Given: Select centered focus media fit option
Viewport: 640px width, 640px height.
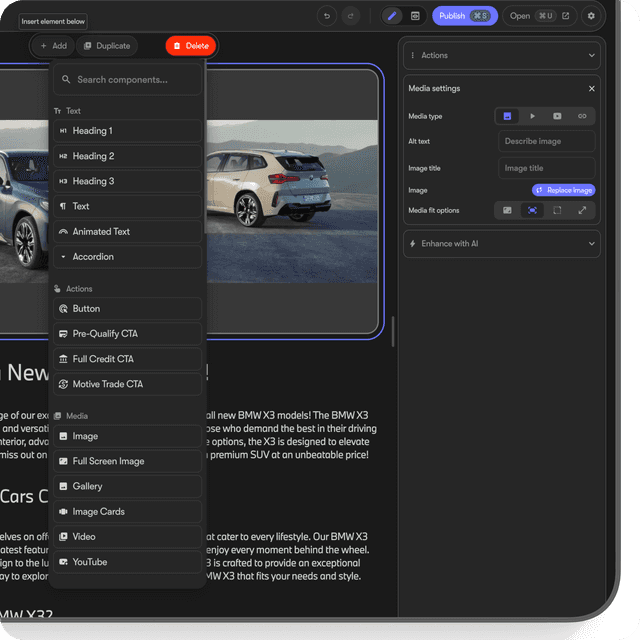Looking at the screenshot, I should 532,211.
